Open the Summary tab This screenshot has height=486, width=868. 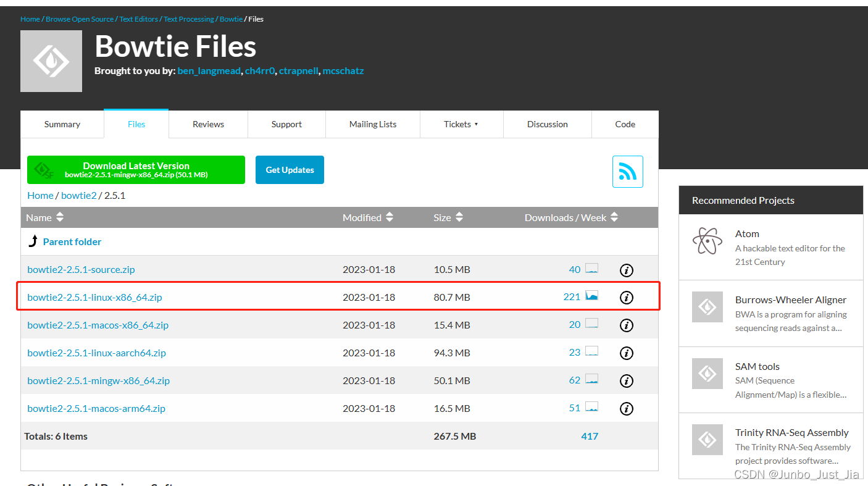pos(62,124)
